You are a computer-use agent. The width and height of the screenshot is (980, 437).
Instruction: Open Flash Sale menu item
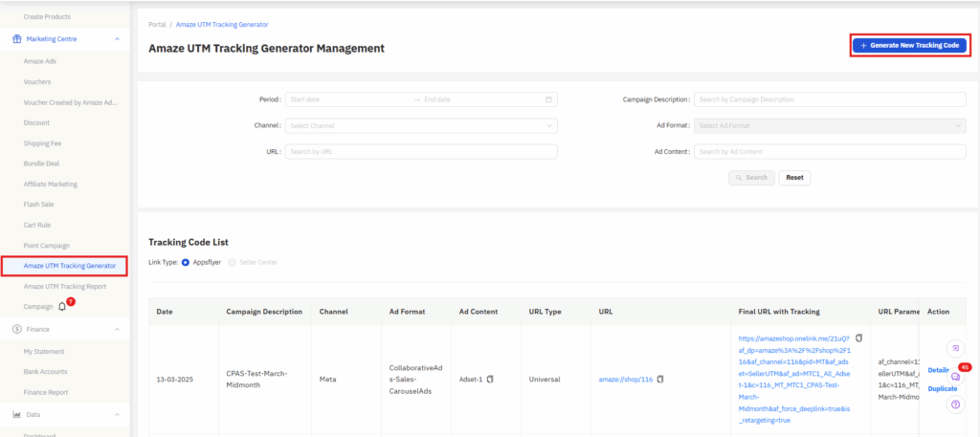(37, 204)
